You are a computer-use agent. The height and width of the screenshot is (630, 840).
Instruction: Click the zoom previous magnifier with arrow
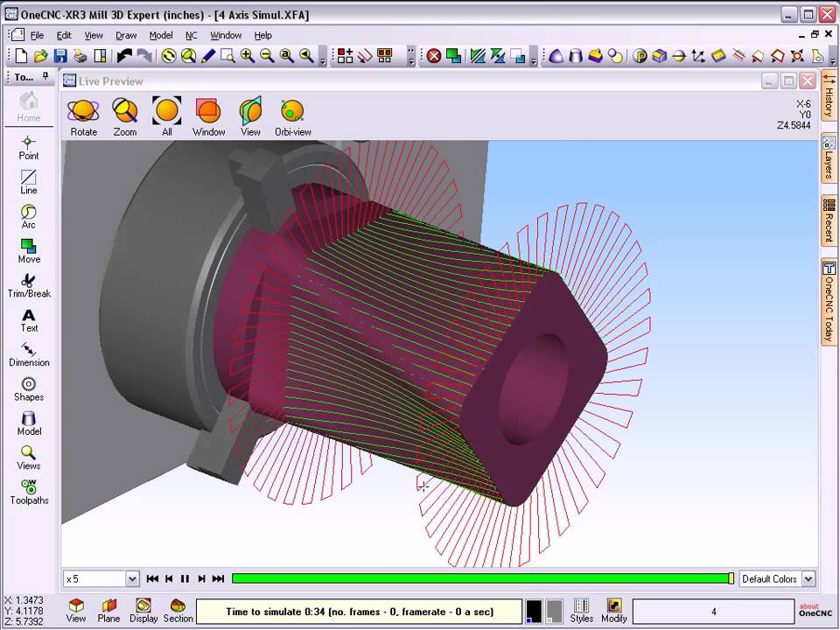(306, 56)
